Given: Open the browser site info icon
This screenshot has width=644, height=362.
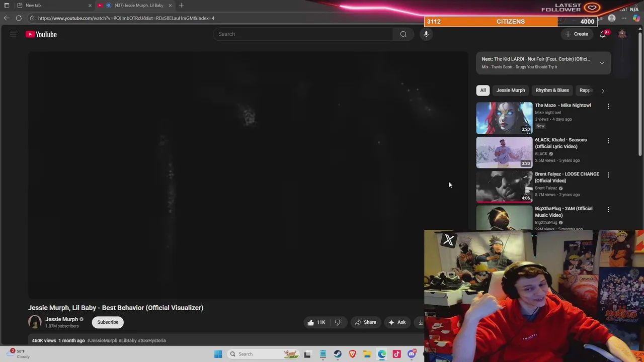Looking at the screenshot, I should point(32,18).
